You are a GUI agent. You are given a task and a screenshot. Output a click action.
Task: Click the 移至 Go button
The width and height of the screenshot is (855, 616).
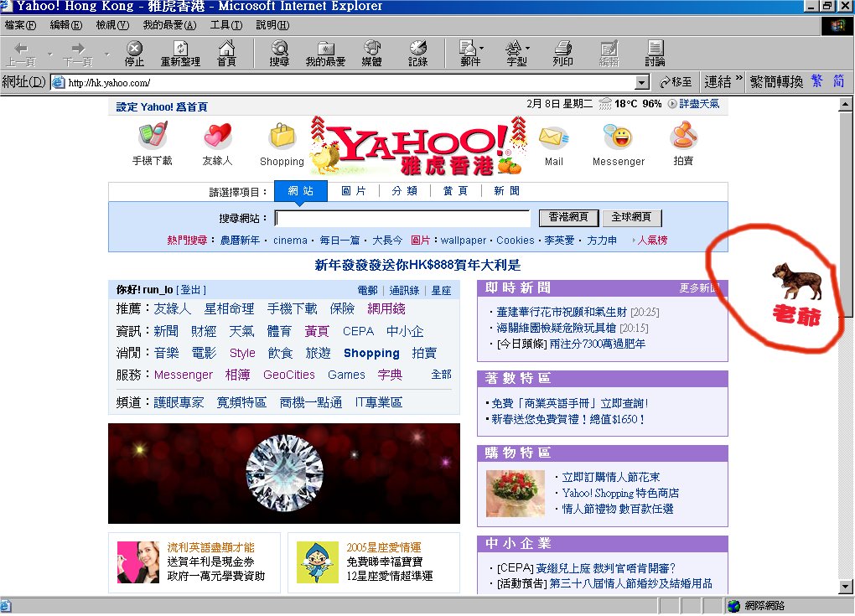click(x=676, y=82)
